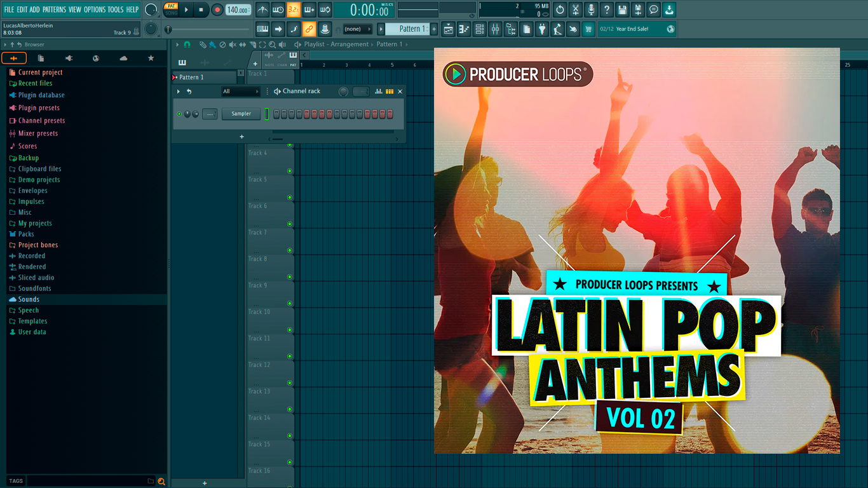Screen dimensions: 868x488
Task: Click the metronome icon in top toolbar
Action: coord(262,10)
